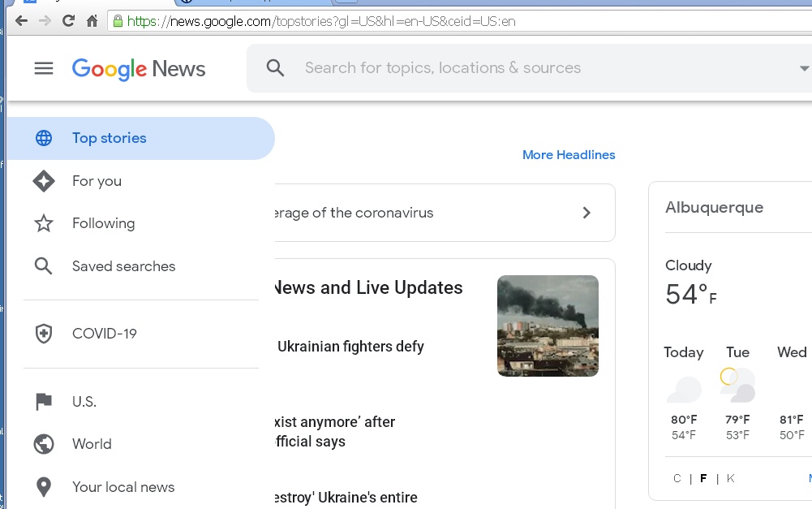
Task: Open the Following section with star icon
Action: tap(141, 223)
